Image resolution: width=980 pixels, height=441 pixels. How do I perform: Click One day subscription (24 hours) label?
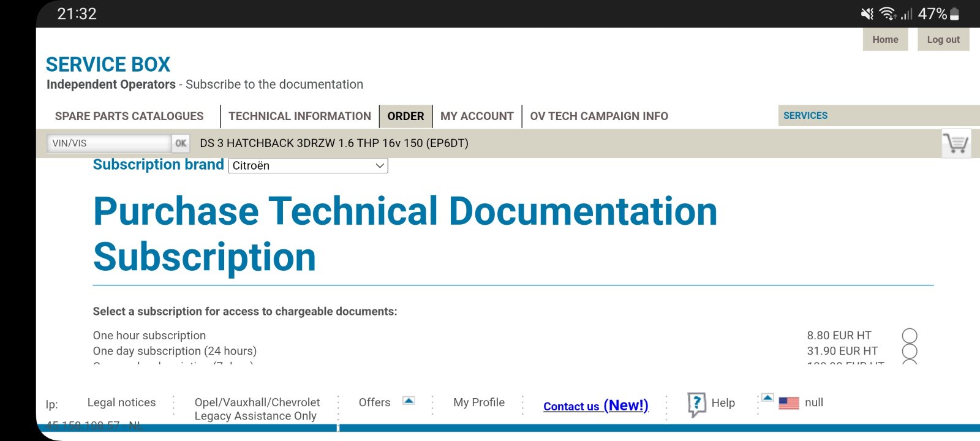[175, 351]
